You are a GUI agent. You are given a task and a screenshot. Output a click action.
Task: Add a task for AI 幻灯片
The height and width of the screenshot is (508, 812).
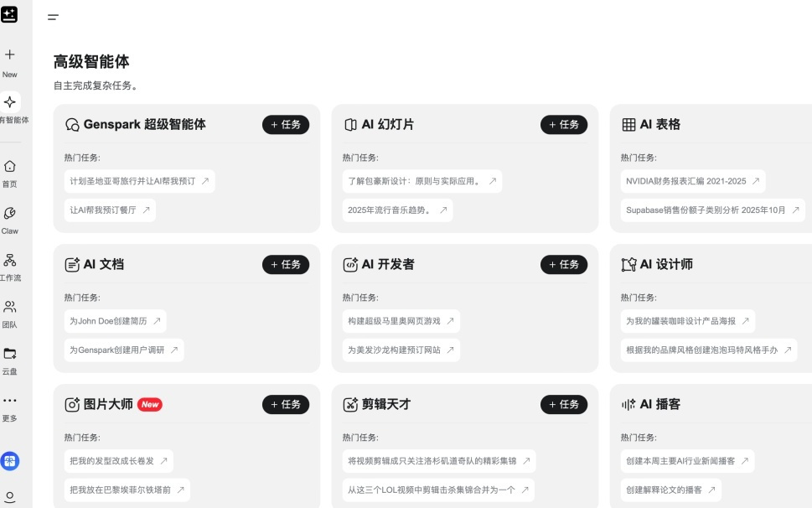pyautogui.click(x=564, y=125)
